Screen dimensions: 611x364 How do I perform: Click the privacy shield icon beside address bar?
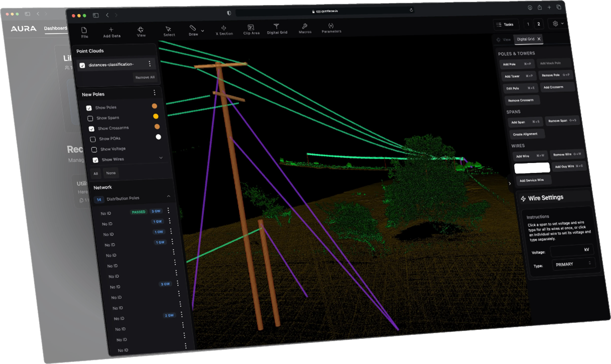[x=229, y=13]
